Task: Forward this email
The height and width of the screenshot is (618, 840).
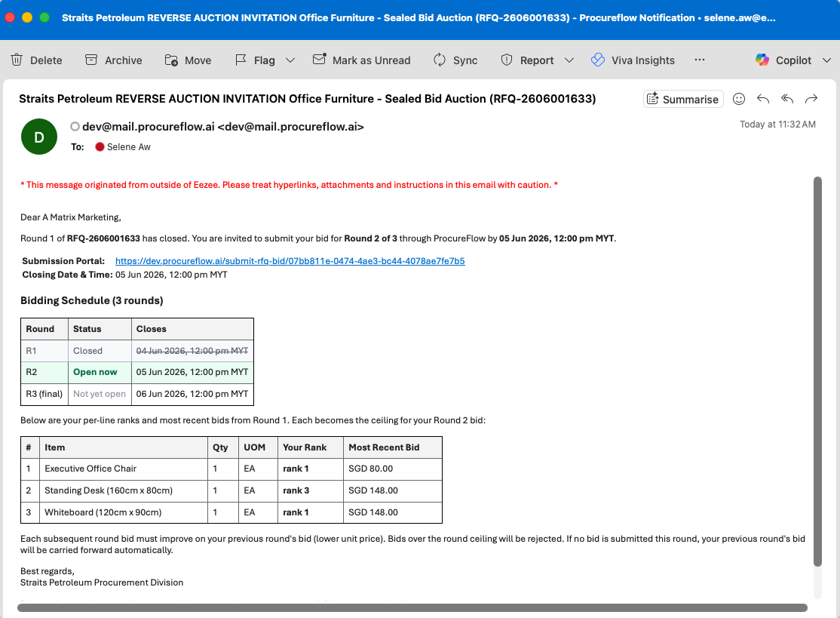Action: [811, 99]
